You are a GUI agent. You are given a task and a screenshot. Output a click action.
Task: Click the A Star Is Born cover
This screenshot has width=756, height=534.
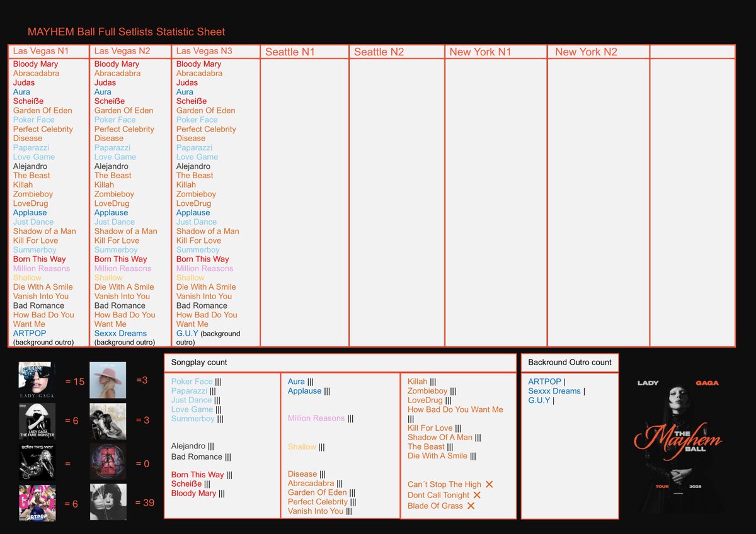108,421
